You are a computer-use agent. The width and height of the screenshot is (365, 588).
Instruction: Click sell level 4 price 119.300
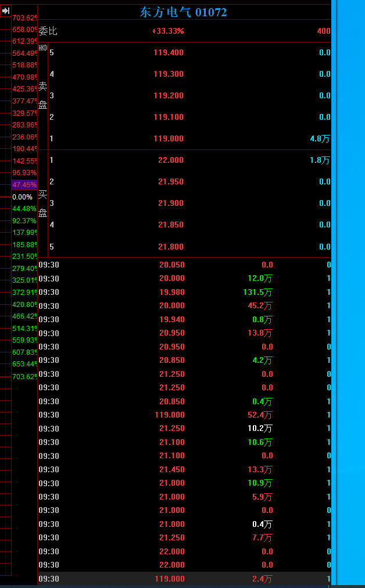click(169, 74)
